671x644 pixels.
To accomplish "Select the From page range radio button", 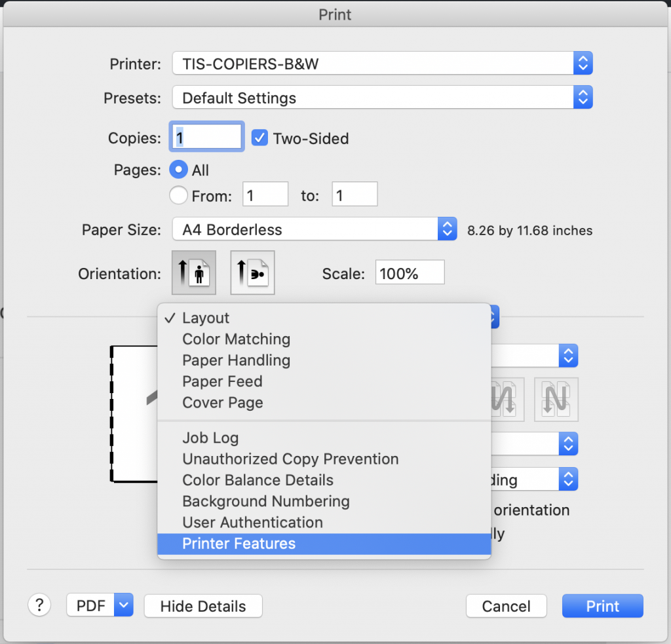I will pos(178,195).
